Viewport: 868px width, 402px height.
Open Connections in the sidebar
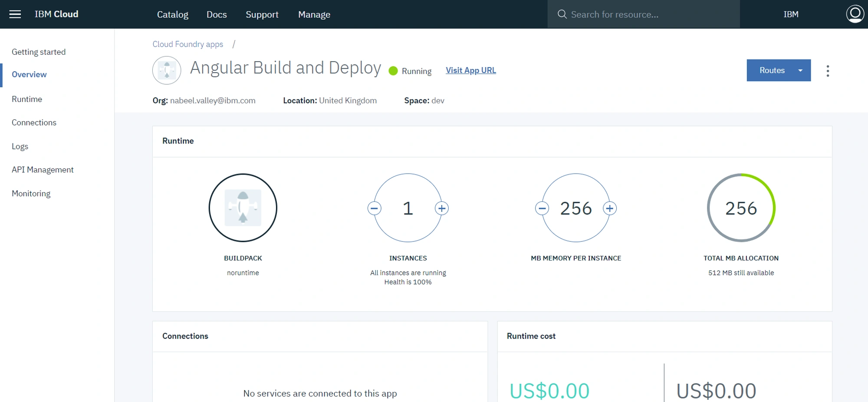tap(34, 122)
